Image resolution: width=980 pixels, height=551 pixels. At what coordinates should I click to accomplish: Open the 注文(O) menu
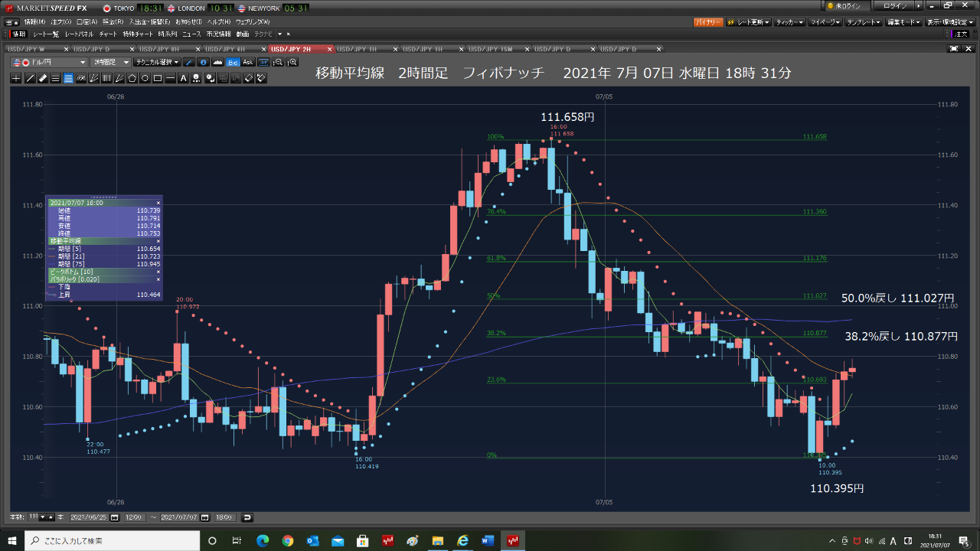63,22
